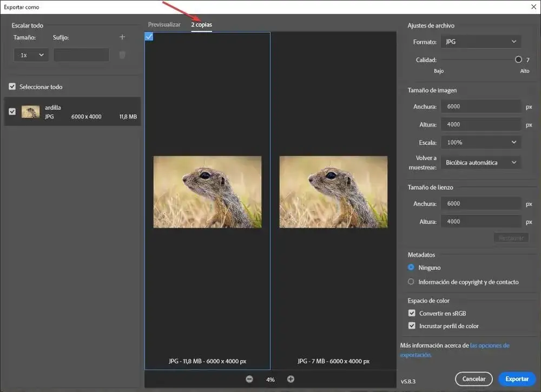Click the disabled Restaurar button

click(x=511, y=238)
